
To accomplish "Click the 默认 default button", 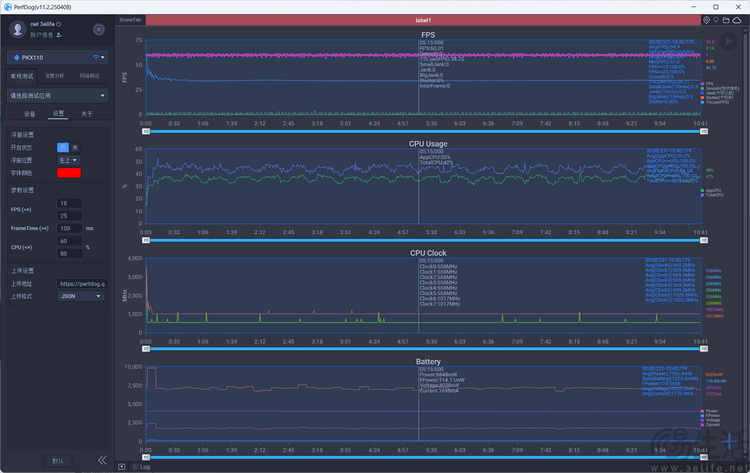I will pyautogui.click(x=57, y=460).
